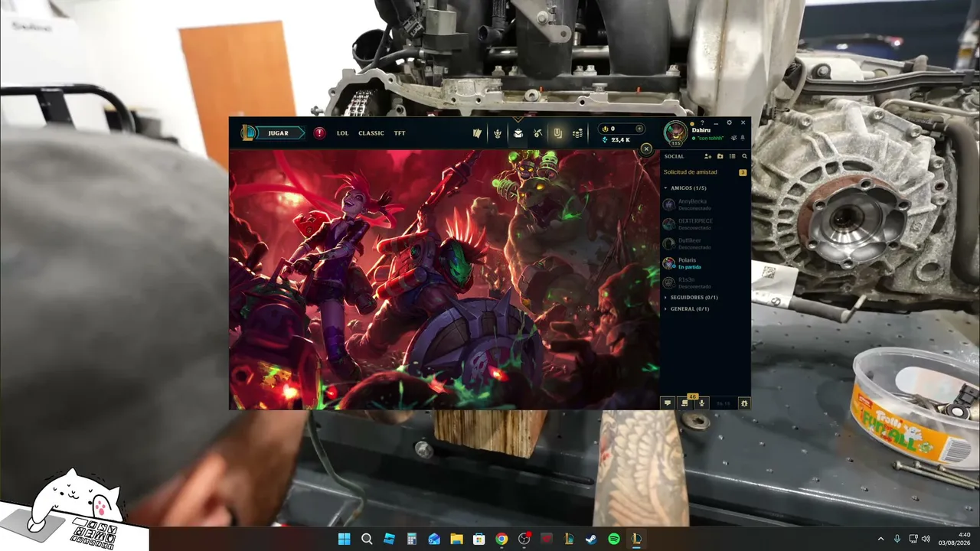This screenshot has width=980, height=551.
Task: Open Spotify from the taskbar
Action: tap(614, 539)
